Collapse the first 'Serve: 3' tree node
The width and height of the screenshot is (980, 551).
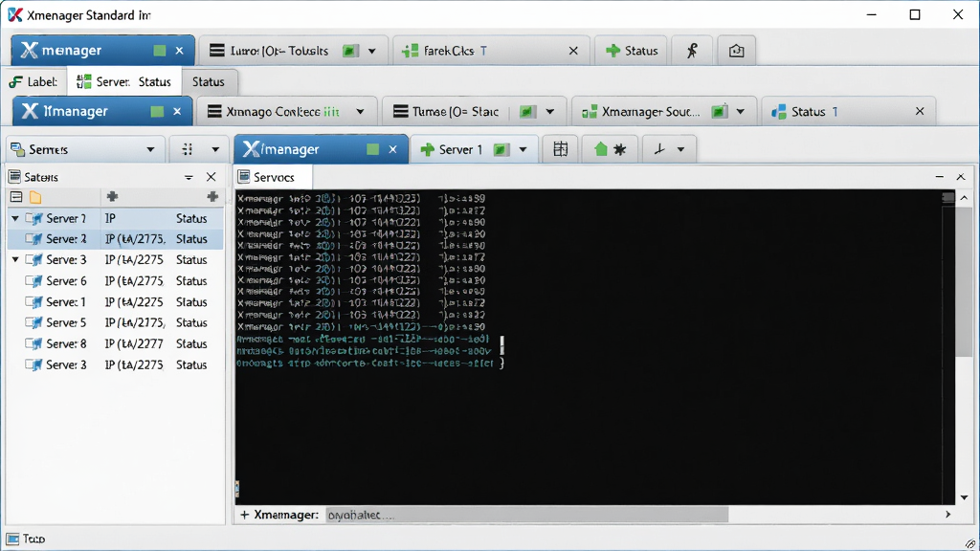pyautogui.click(x=15, y=259)
